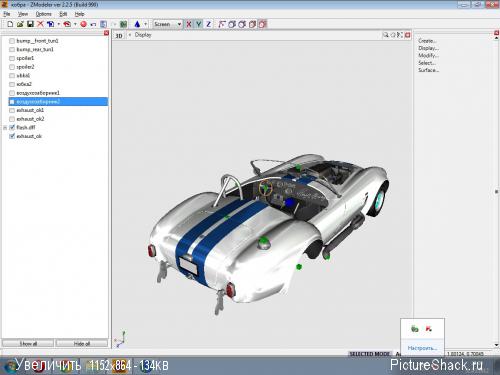Viewport: 500px width, 375px height.
Task: Click the viewport zoom magnifier icon
Action: [386, 35]
